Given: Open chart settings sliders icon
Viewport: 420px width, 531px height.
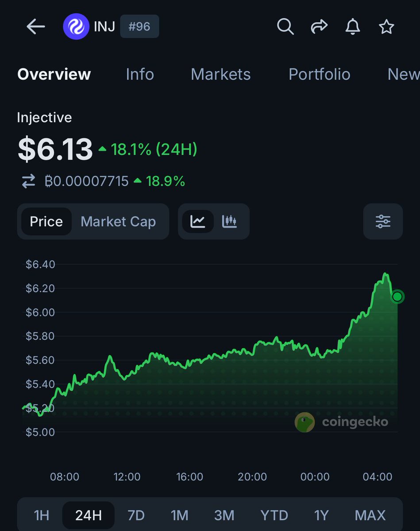Looking at the screenshot, I should coord(383,221).
